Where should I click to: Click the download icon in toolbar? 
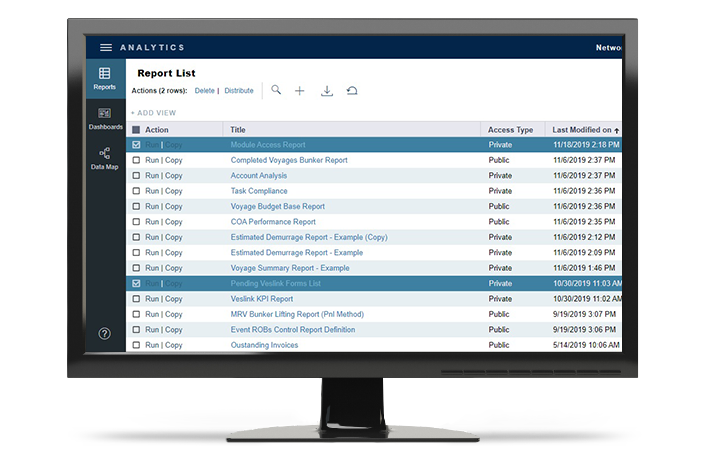pos(327,91)
